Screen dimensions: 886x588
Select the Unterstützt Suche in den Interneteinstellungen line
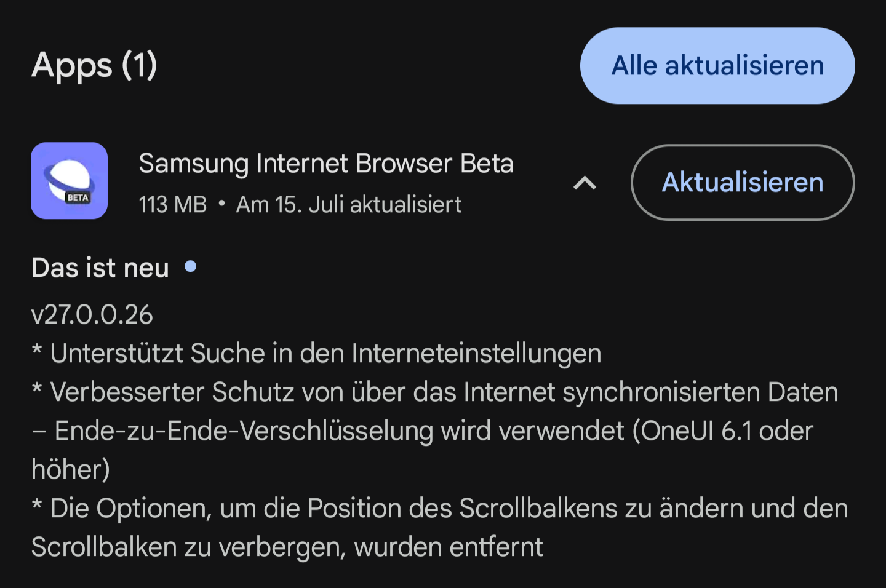point(325,354)
